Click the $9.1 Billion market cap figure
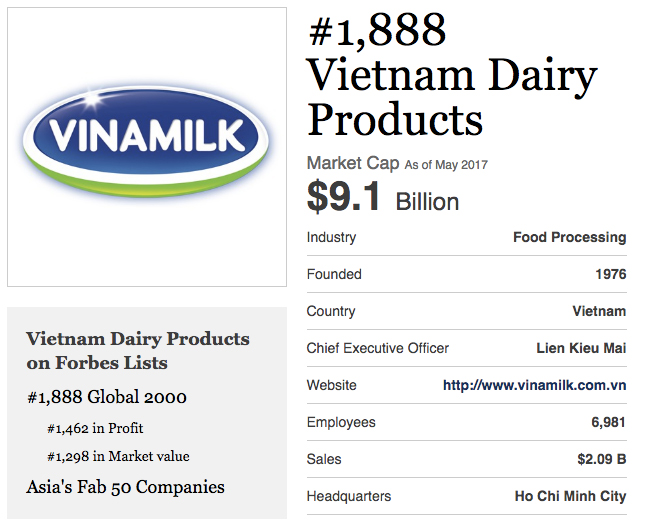 [383, 197]
